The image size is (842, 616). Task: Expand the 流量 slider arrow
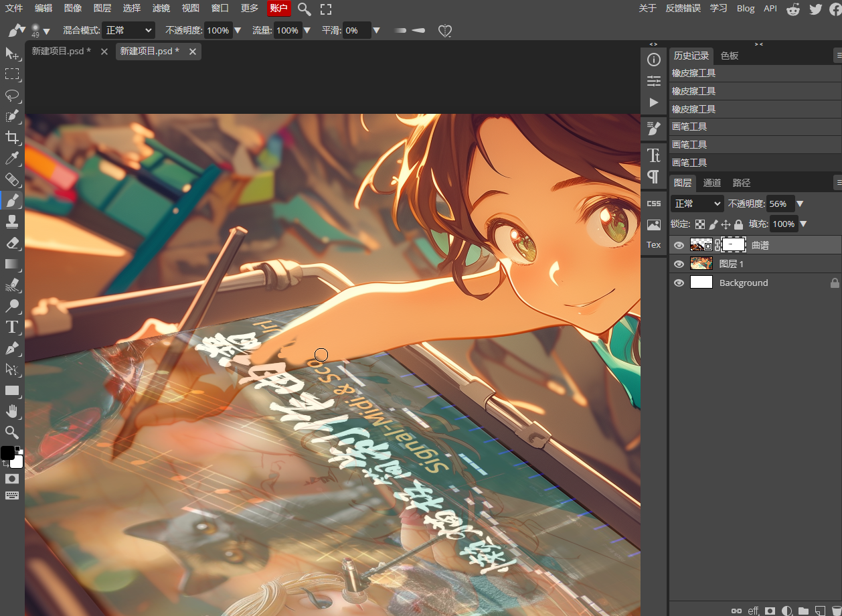point(307,30)
